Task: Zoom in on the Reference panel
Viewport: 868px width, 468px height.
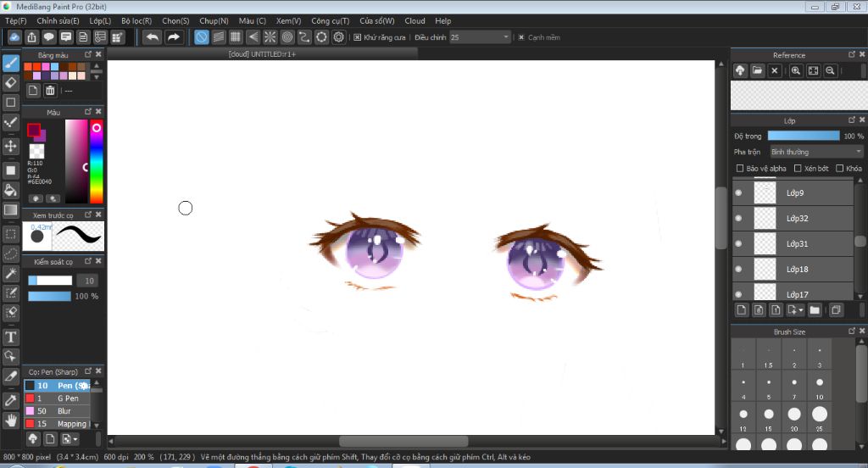Action: point(796,71)
